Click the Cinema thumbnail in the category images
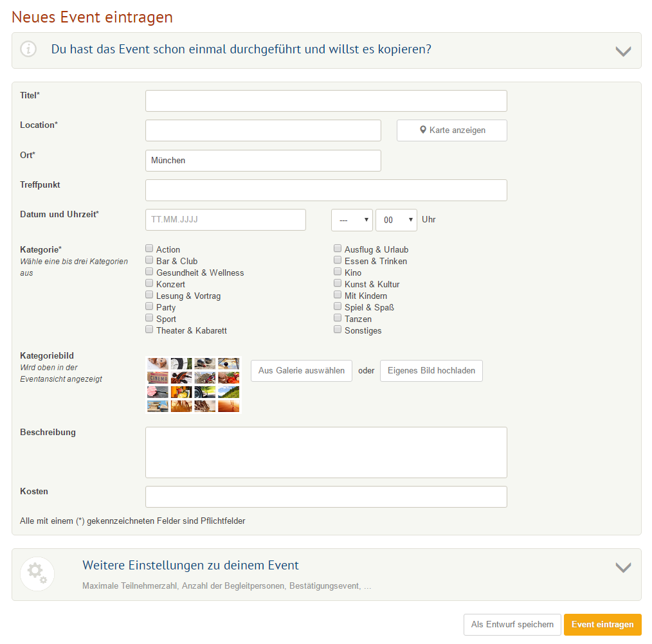Image resolution: width=652 pixels, height=644 pixels. coord(158,378)
